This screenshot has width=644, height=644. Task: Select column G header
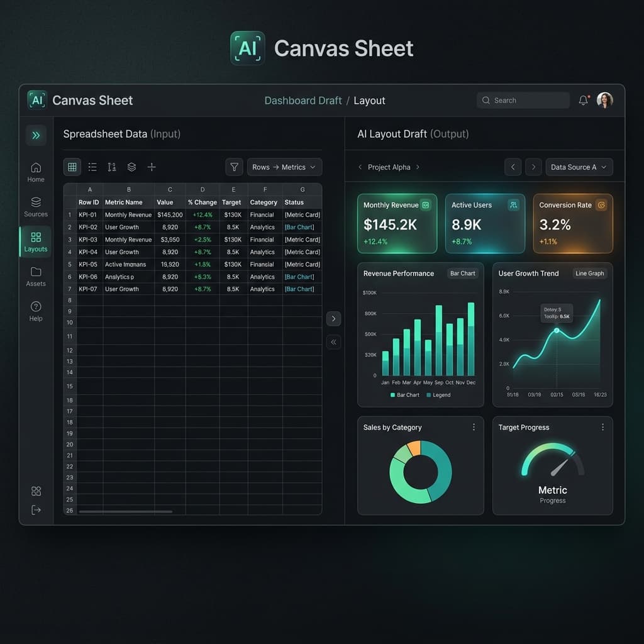pos(303,189)
